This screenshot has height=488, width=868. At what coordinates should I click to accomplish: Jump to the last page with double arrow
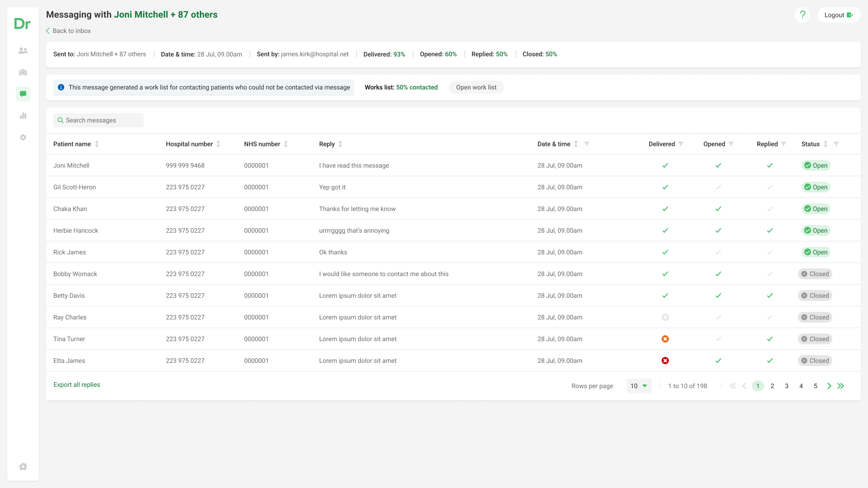pyautogui.click(x=841, y=386)
